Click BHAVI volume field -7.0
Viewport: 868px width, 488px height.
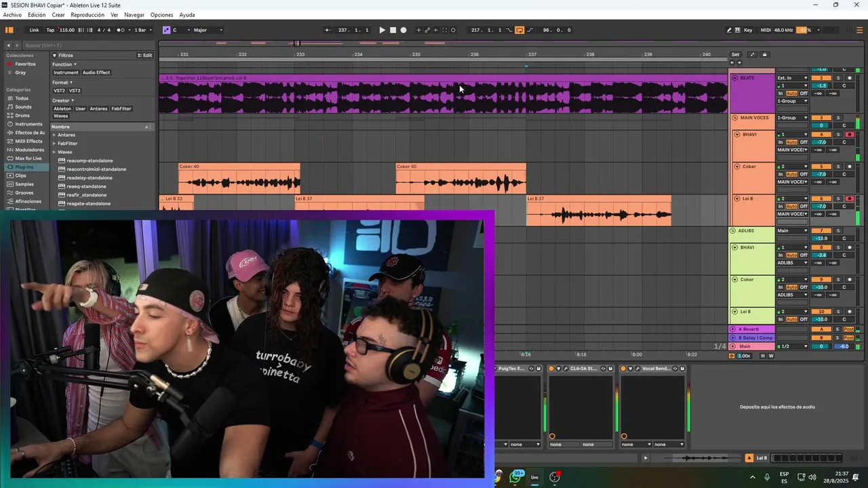click(x=821, y=142)
